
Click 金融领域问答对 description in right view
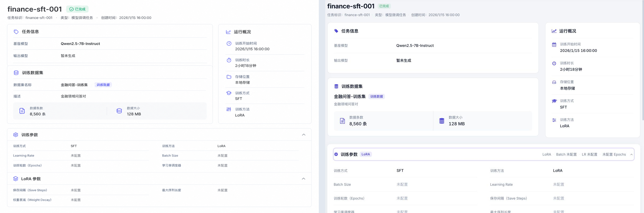pyautogui.click(x=346, y=104)
